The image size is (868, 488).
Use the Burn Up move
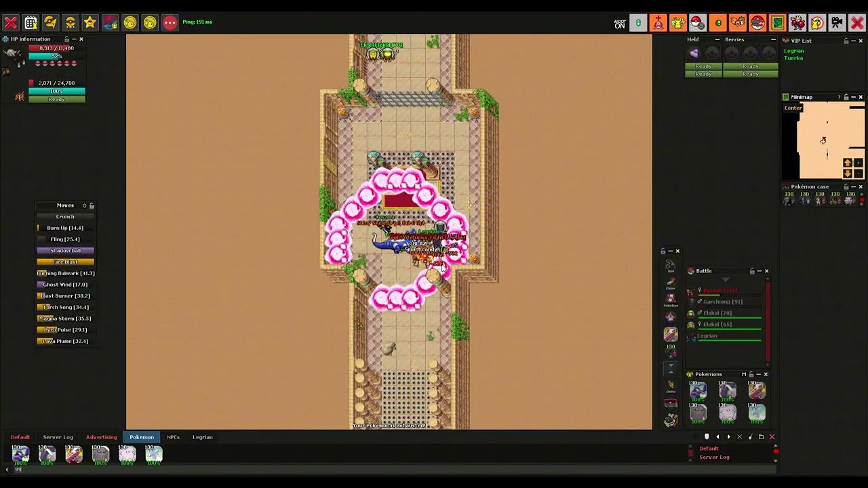(66, 228)
